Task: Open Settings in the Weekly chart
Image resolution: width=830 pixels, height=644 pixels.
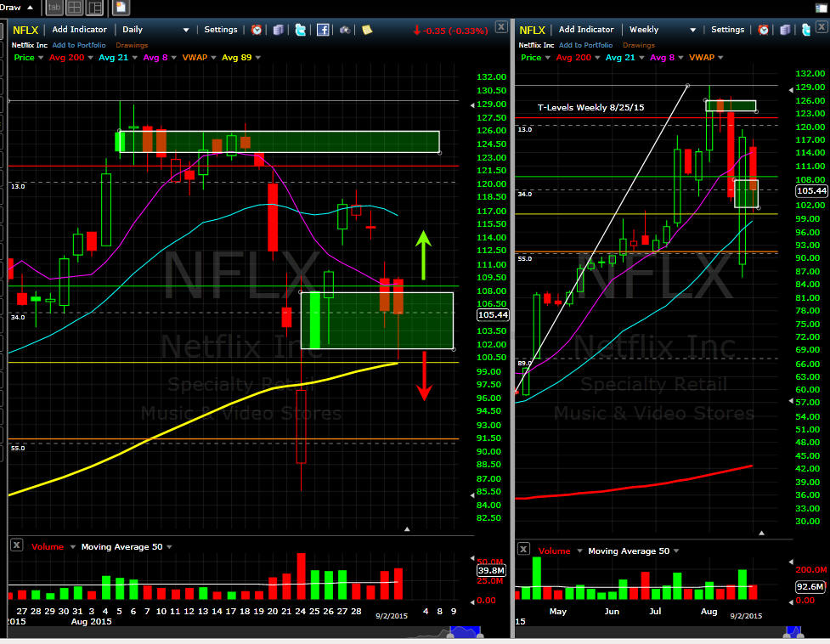Action: point(727,30)
